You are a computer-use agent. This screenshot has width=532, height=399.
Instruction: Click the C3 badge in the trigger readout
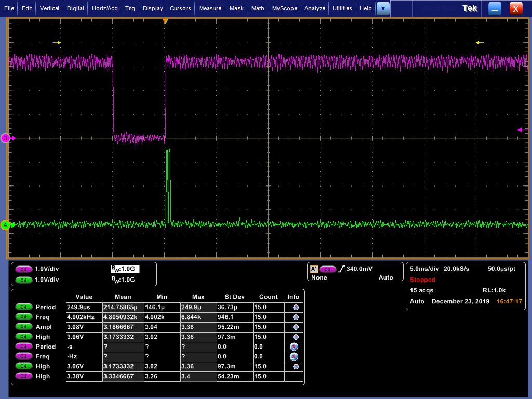tap(327, 269)
